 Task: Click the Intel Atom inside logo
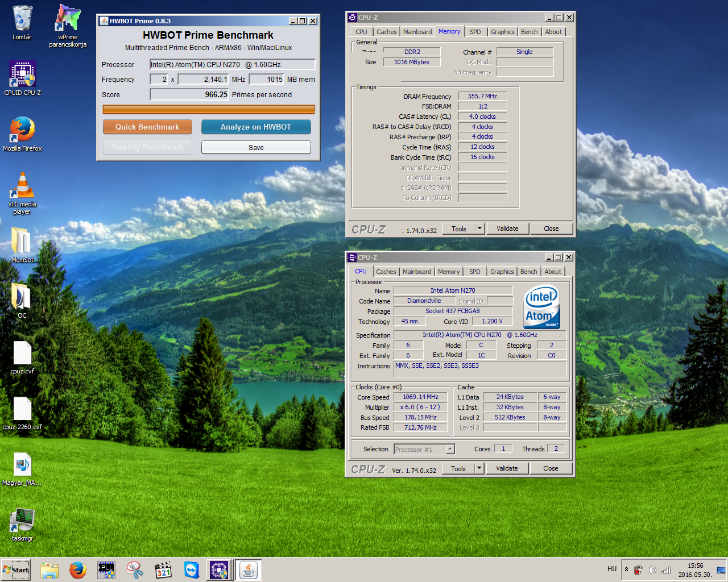pos(541,306)
